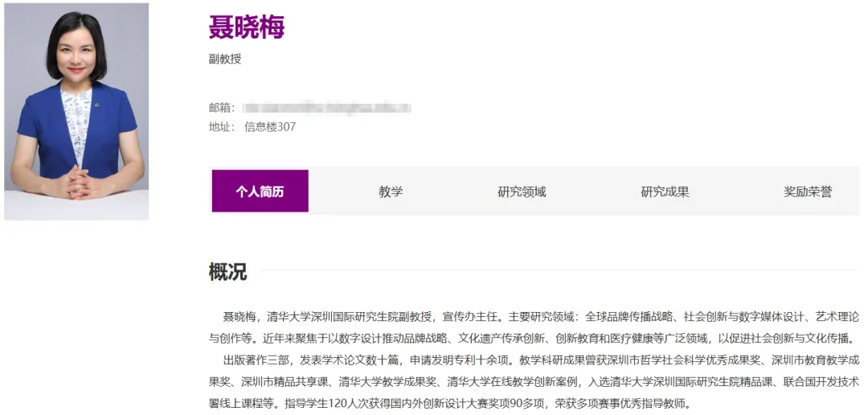The image size is (868, 415).
Task: Click the paragraph starting 聂晓梅，清华大学深圳
Action: pos(534,327)
